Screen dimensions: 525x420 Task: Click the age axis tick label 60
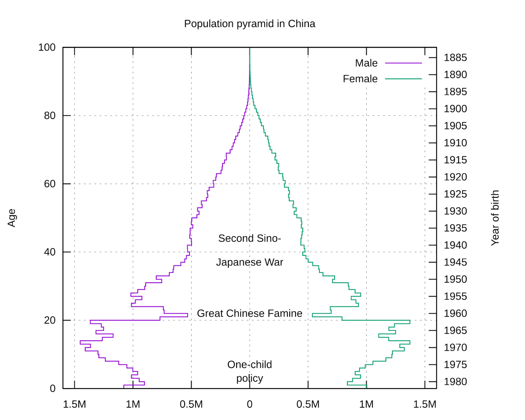[50, 184]
